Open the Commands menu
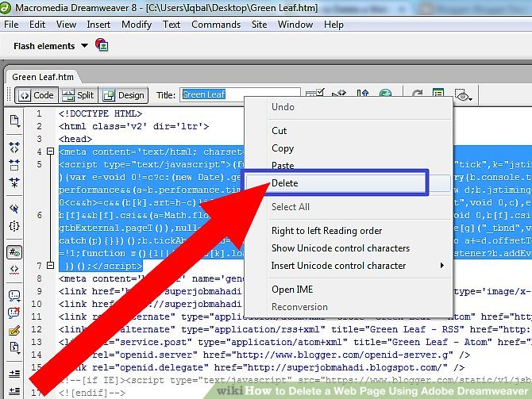The height and width of the screenshot is (399, 532). (216, 25)
